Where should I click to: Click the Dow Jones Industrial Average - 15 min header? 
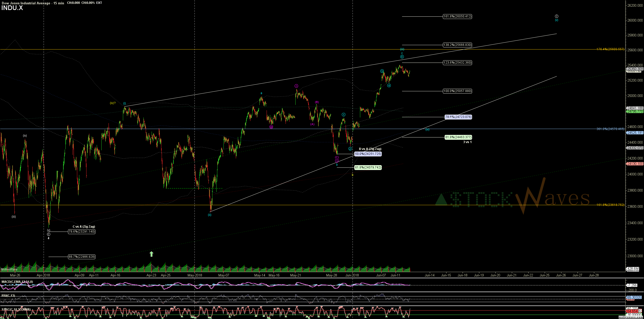pyautogui.click(x=33, y=3)
